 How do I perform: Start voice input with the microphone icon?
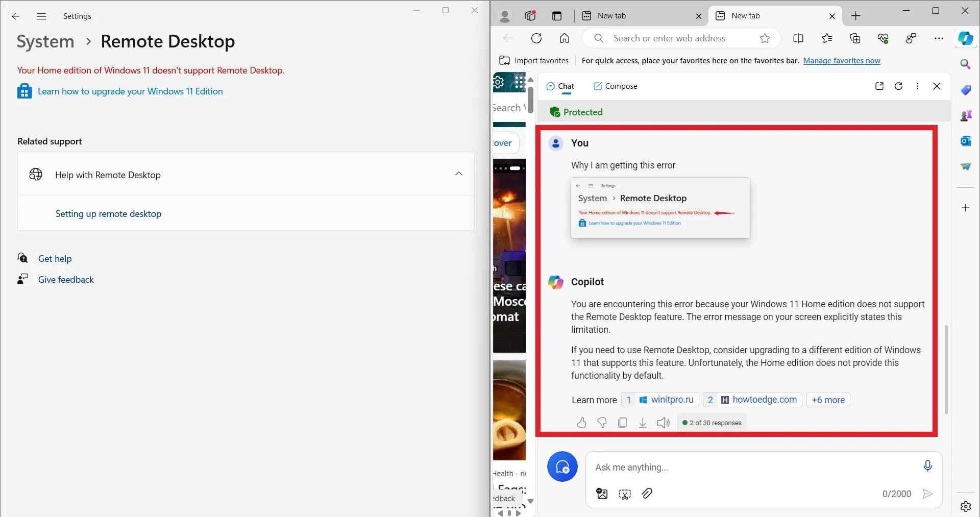[x=927, y=465]
